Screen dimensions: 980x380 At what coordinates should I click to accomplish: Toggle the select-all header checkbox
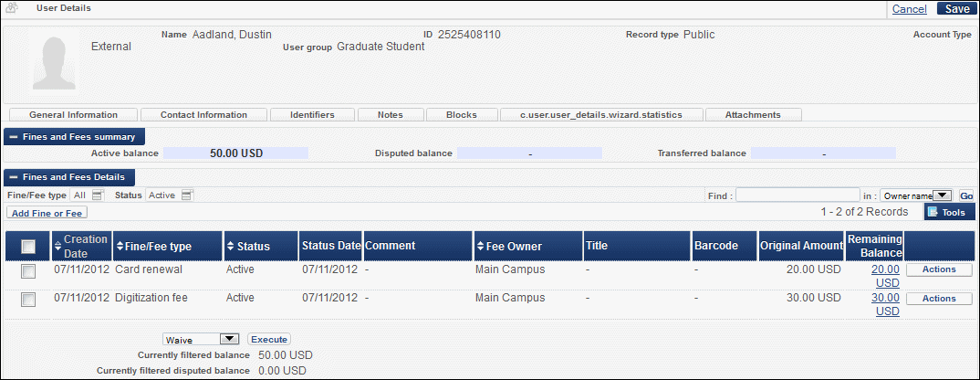(x=28, y=246)
